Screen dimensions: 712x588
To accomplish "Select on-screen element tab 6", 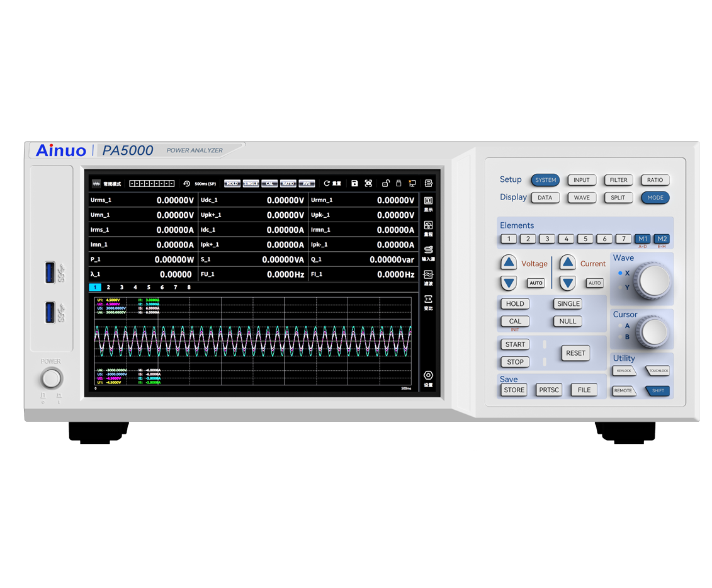I will coord(162,287).
